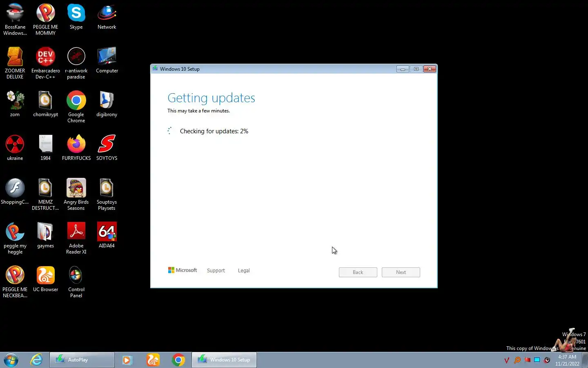Screen dimensions: 588x368
Task: Launch UC Browser from the desktop
Action: pyautogui.click(x=45, y=279)
